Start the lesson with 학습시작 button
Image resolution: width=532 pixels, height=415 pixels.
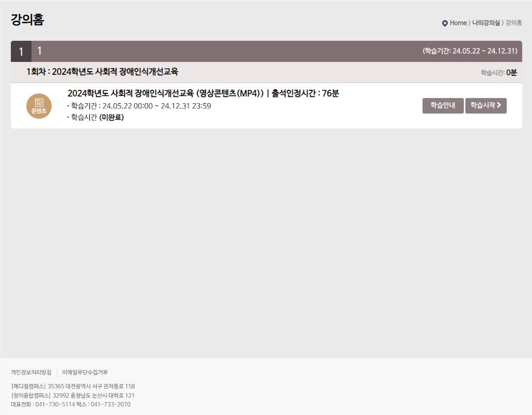point(486,105)
